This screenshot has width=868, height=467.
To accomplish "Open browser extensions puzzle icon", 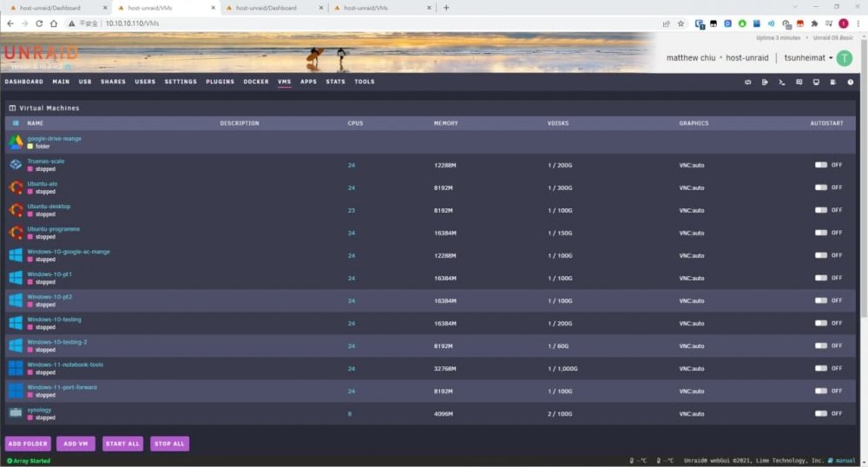I will coord(814,23).
